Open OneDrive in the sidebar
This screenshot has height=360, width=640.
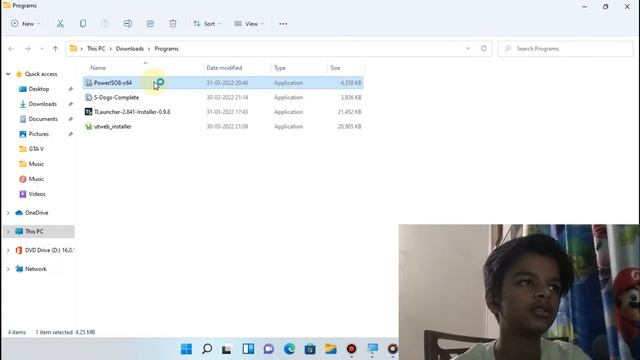(36, 213)
